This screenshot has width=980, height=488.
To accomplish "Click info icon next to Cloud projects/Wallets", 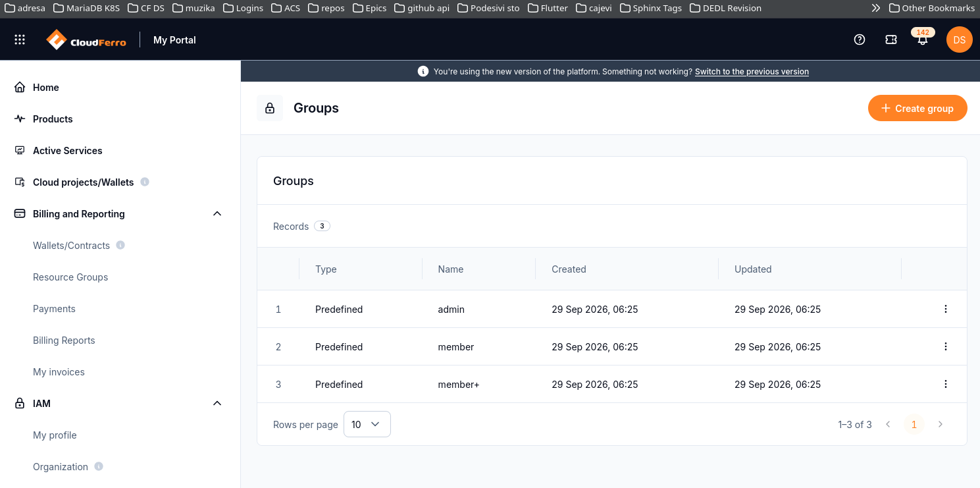I will tap(145, 182).
